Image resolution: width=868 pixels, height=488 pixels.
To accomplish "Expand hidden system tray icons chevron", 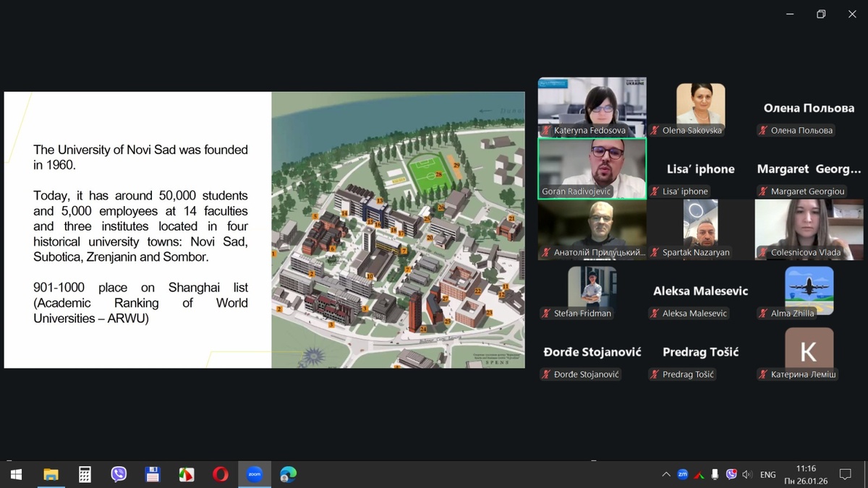I will (665, 474).
